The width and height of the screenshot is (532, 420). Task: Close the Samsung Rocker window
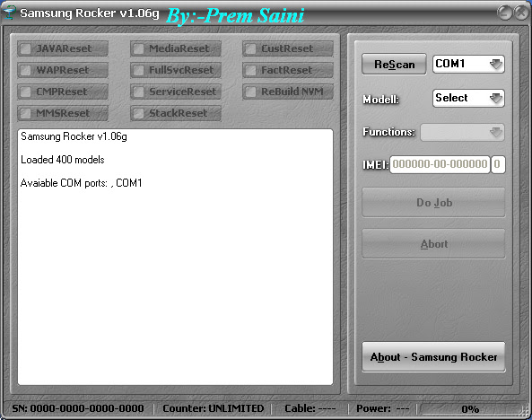(x=521, y=13)
